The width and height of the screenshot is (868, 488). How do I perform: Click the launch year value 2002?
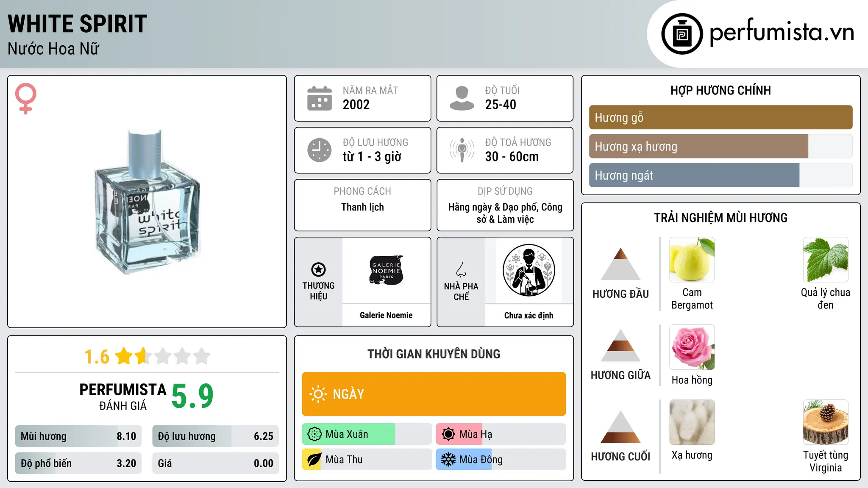pyautogui.click(x=356, y=105)
